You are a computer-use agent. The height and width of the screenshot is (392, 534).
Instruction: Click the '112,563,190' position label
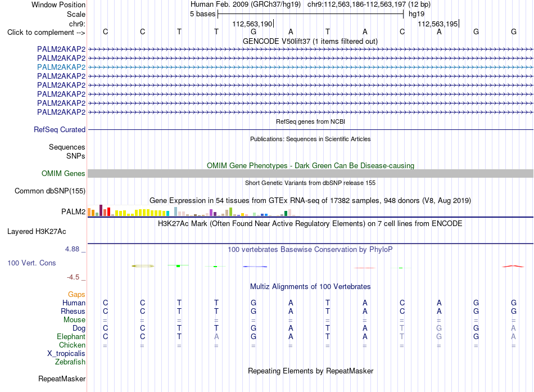pyautogui.click(x=252, y=24)
